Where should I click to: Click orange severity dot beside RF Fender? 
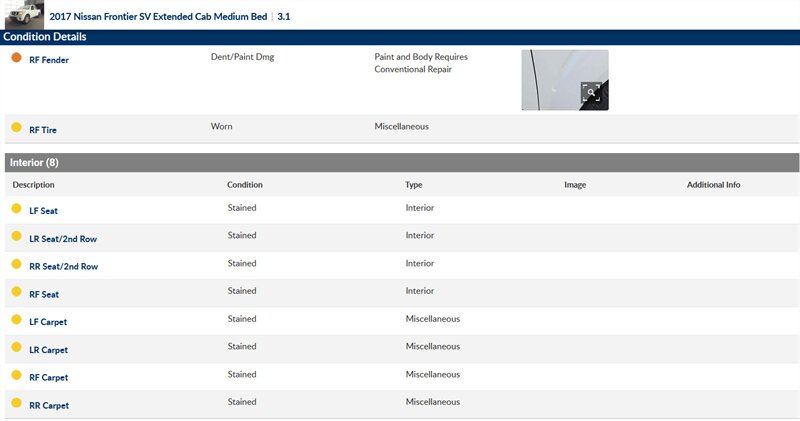click(16, 58)
